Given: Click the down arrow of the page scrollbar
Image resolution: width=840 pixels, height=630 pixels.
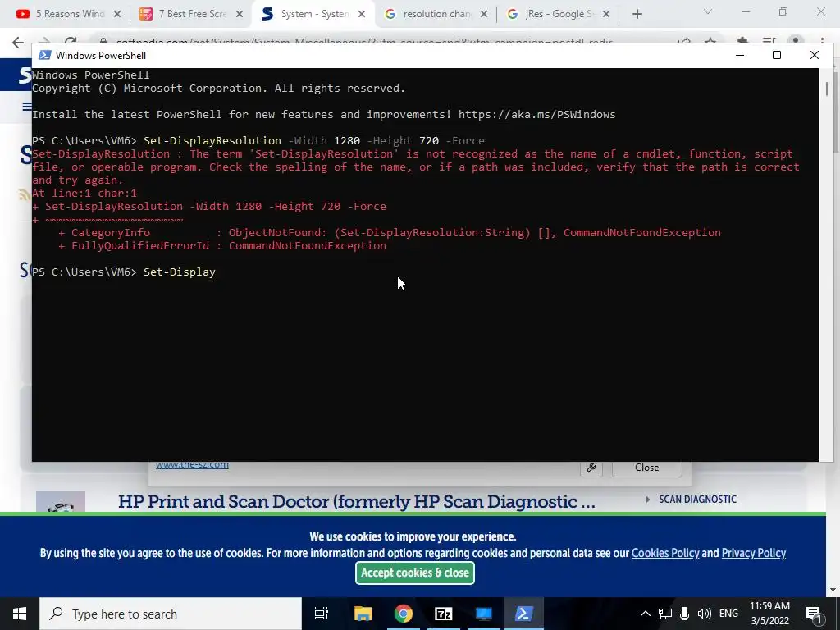Looking at the screenshot, I should [833, 591].
